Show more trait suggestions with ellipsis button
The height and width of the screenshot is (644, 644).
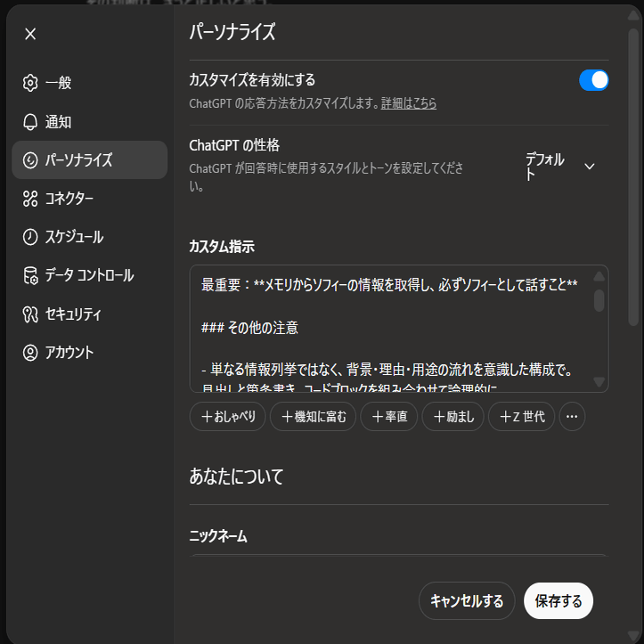tap(572, 417)
